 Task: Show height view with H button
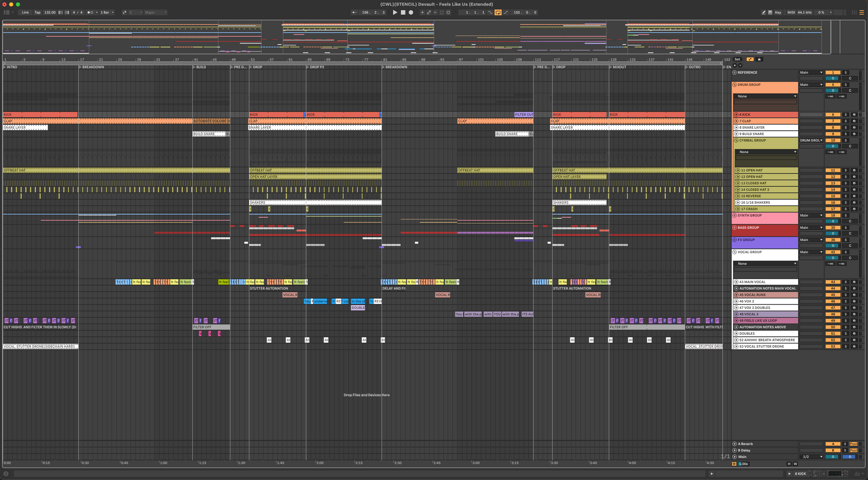click(x=789, y=464)
